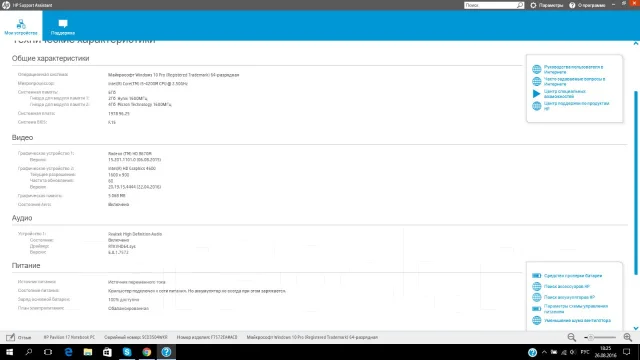Click the vertical scrollbar thumb

[x=636, y=183]
